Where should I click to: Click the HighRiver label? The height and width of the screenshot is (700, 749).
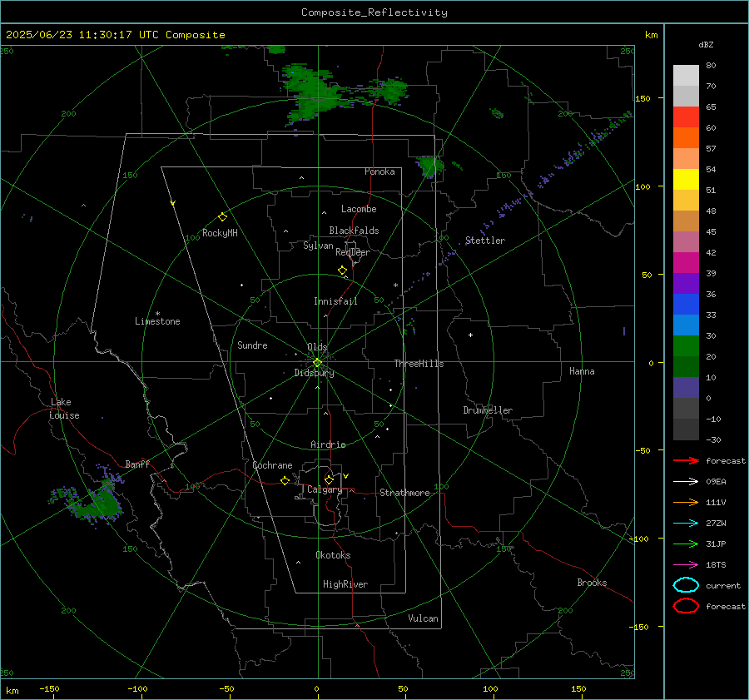(345, 584)
